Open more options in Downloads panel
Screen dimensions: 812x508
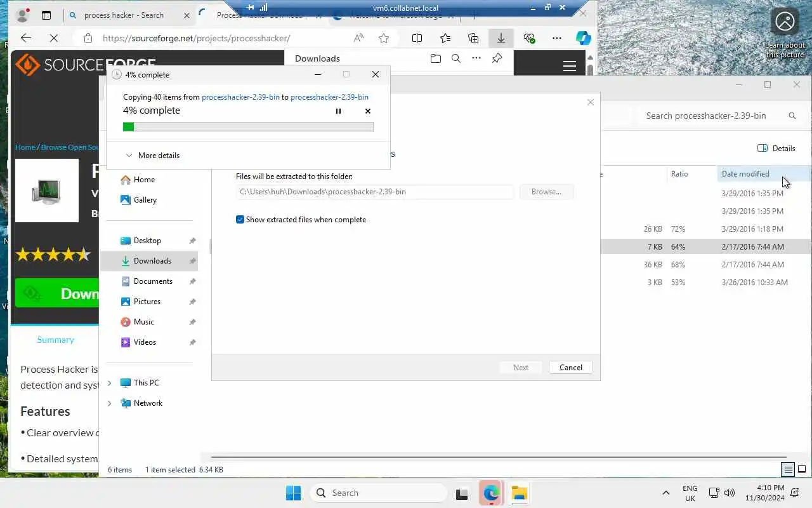(476, 58)
